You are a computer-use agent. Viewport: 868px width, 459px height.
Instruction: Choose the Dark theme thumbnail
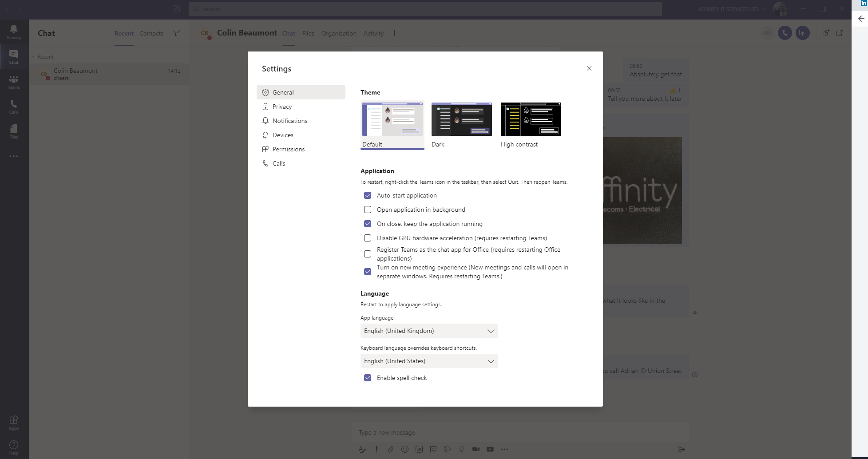click(462, 119)
